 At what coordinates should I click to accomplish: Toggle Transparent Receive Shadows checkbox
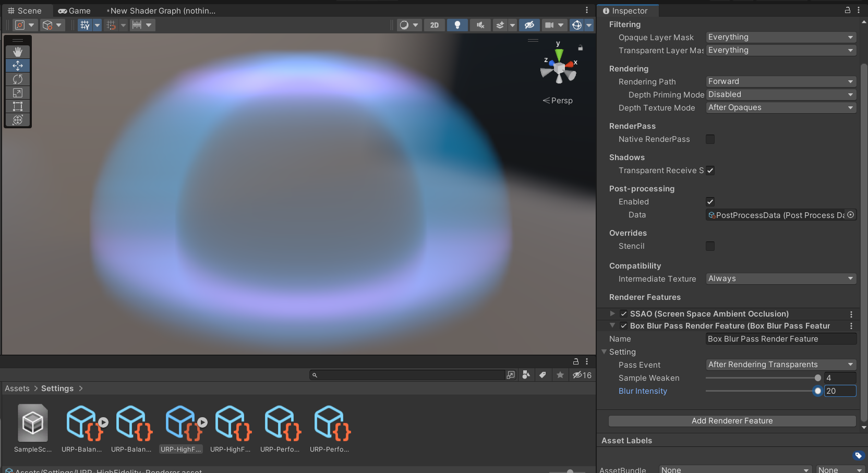710,171
